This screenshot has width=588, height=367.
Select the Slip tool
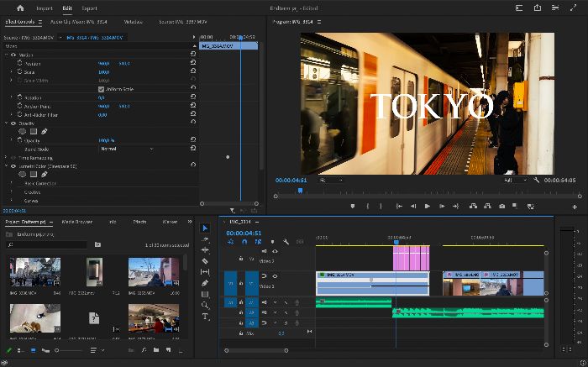[x=205, y=272]
